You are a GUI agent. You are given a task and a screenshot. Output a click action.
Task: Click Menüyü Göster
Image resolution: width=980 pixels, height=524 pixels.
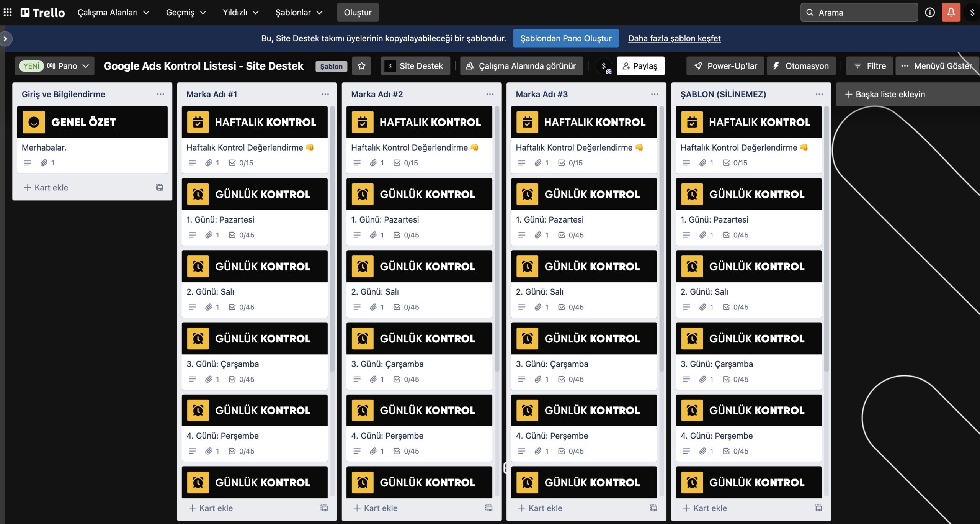[938, 66]
